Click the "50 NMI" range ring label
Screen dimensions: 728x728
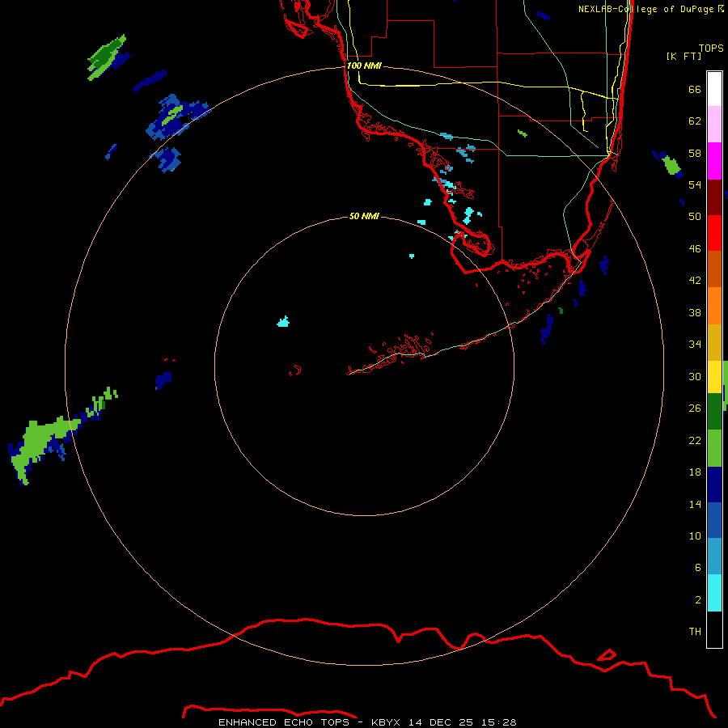tap(364, 216)
